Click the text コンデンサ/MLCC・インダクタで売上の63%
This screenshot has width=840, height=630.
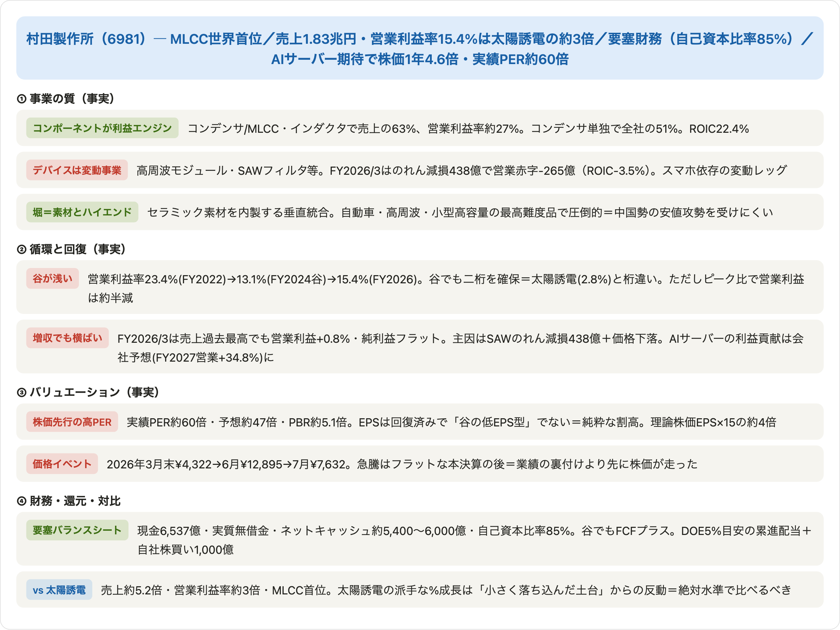[301, 129]
